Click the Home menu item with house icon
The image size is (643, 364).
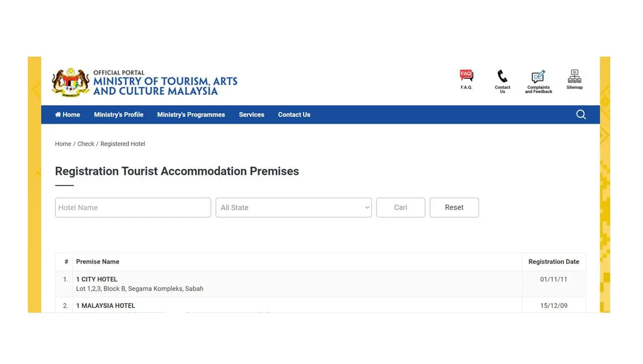point(68,115)
